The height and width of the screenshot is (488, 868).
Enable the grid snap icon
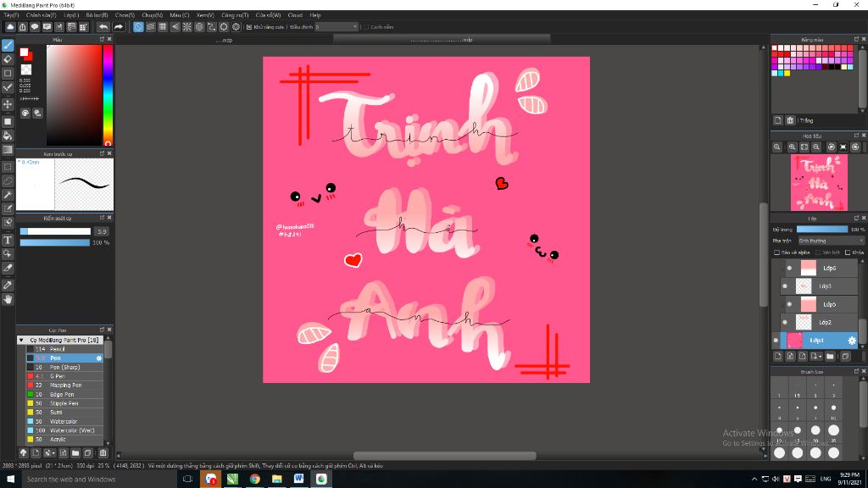(163, 26)
